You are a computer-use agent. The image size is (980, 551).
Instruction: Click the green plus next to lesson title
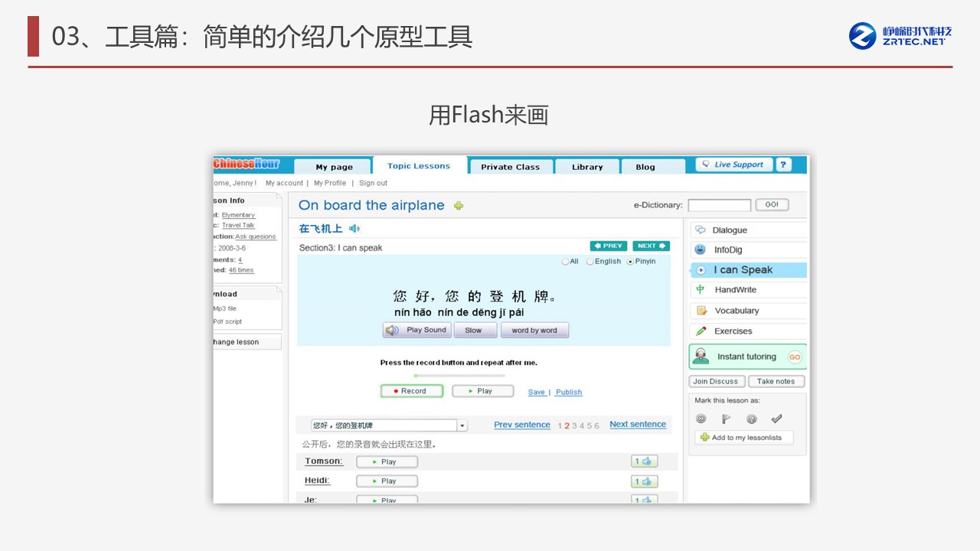[x=459, y=206]
